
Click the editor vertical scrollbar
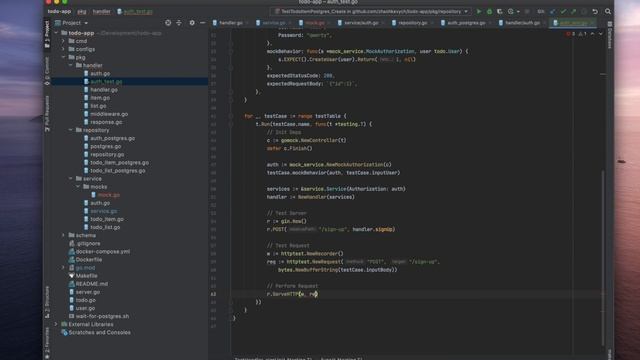click(x=603, y=257)
